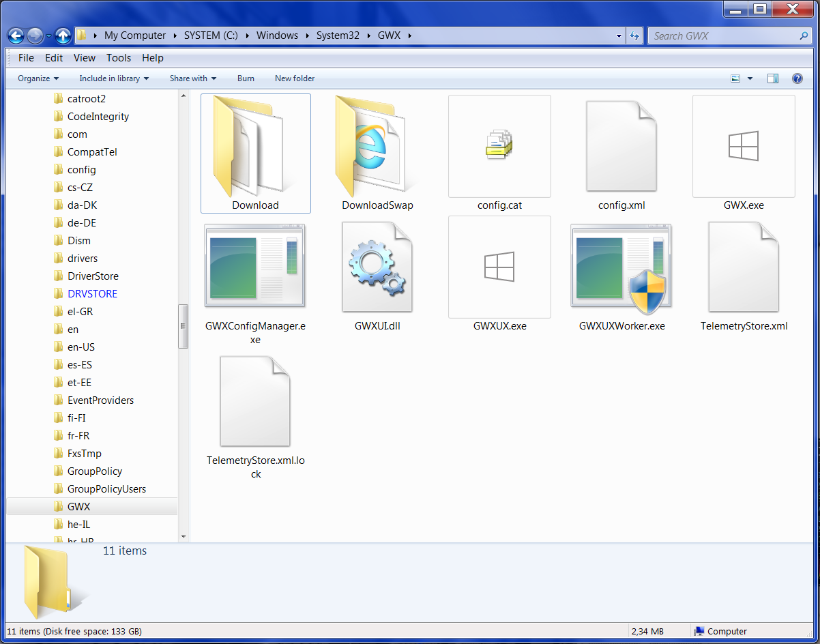Click the search magnifier icon

pos(804,35)
